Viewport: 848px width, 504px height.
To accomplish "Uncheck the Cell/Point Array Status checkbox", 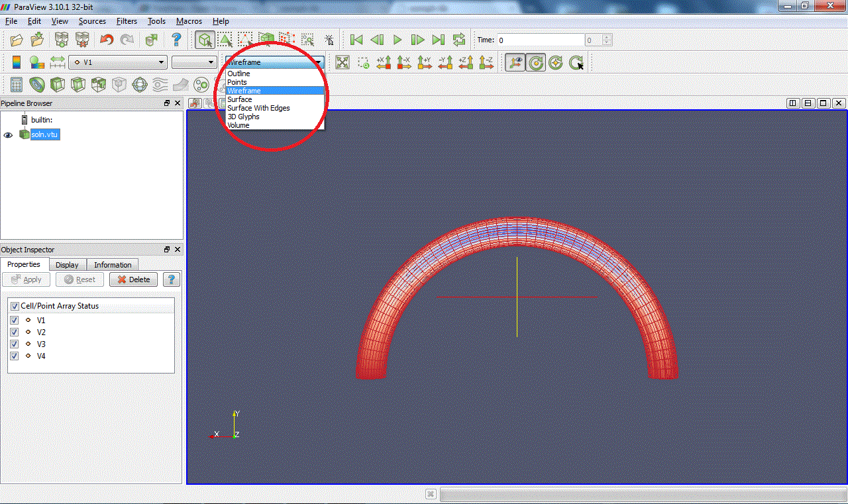I will [15, 307].
